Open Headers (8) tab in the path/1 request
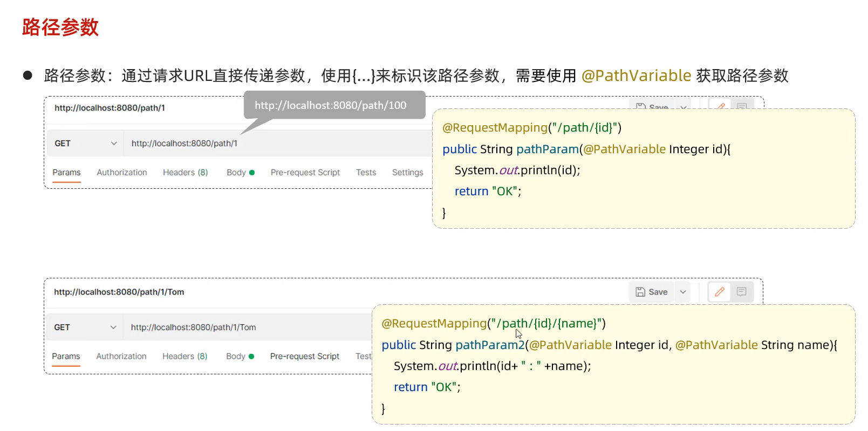 click(185, 173)
